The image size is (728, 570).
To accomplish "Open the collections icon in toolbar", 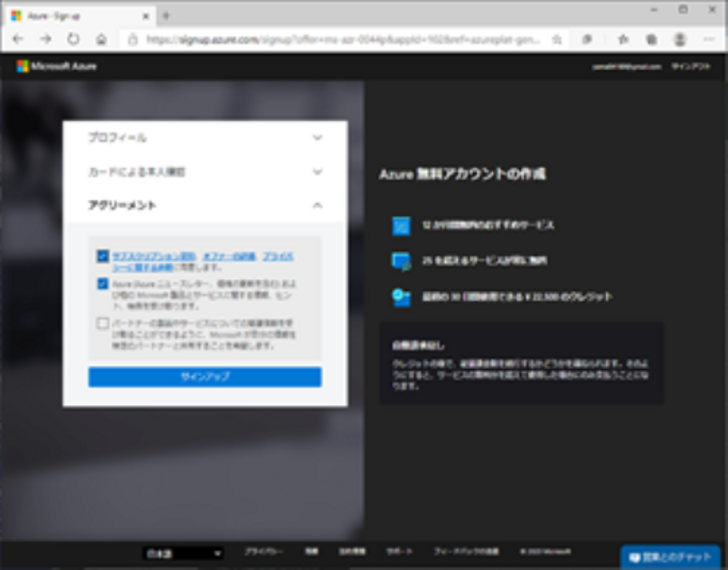I will [x=652, y=39].
